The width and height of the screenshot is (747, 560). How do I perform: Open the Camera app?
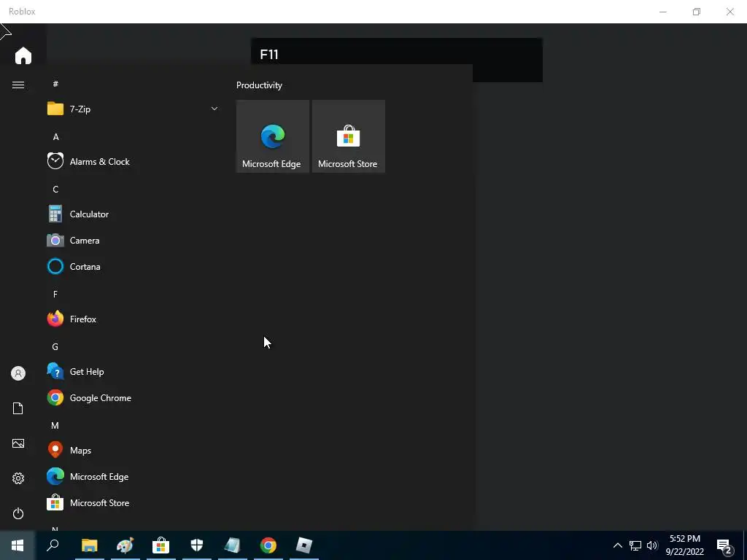pos(133,241)
